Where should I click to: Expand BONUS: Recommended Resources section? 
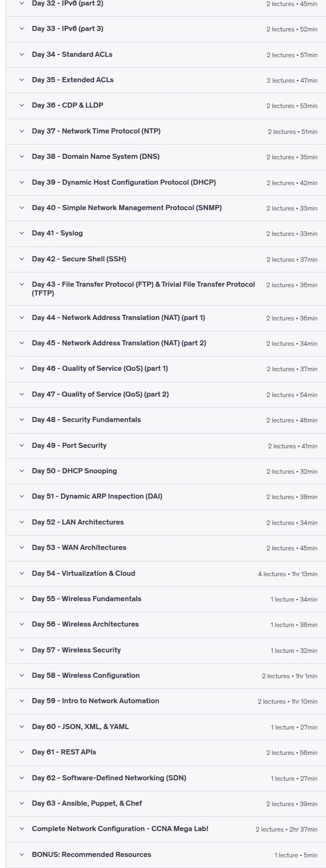[x=166, y=855]
